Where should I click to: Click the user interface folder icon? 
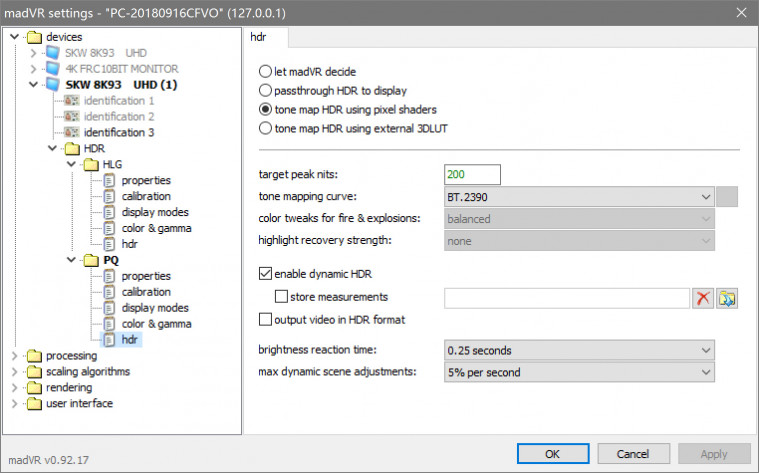click(35, 403)
